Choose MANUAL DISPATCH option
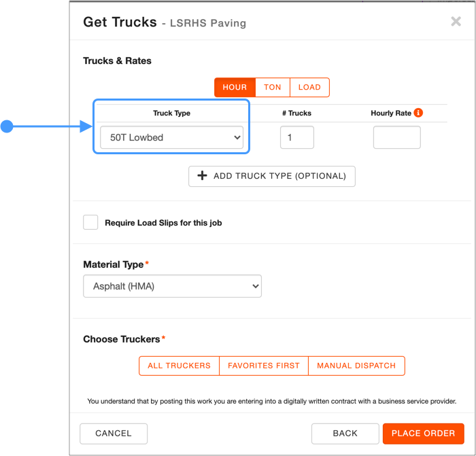 pyautogui.click(x=356, y=366)
